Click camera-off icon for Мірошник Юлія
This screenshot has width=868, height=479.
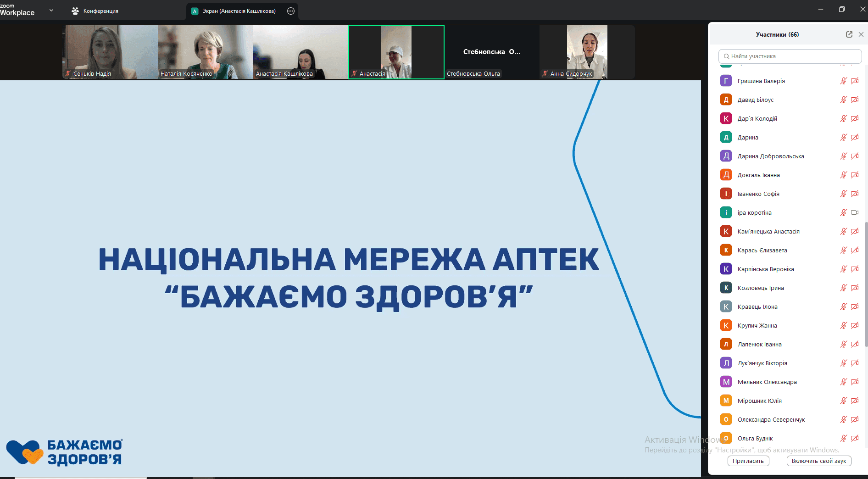(855, 401)
